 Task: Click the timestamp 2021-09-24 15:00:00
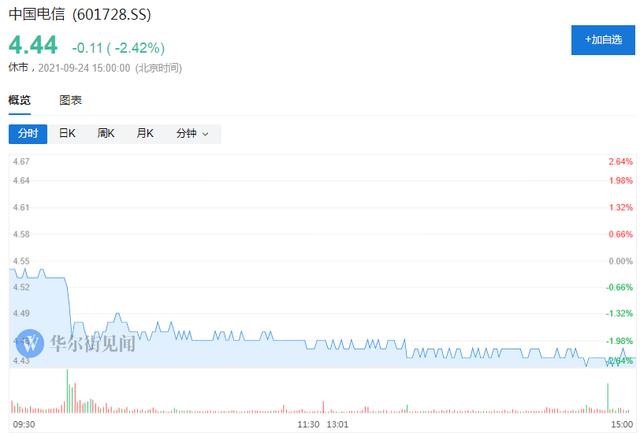tap(84, 68)
